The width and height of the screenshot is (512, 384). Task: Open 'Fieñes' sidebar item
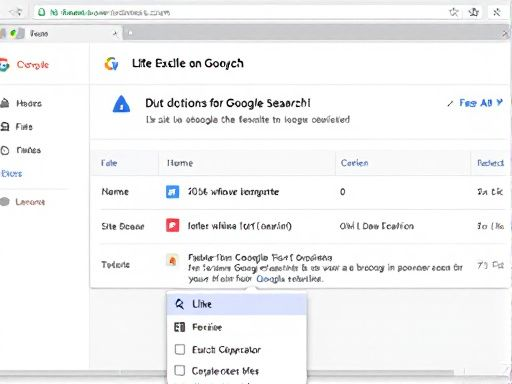coord(29,150)
